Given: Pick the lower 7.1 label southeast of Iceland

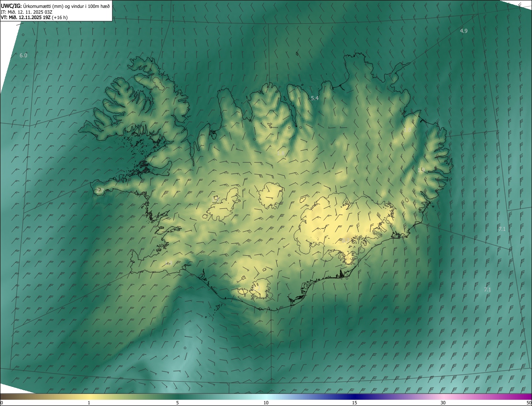Looking at the screenshot, I should 488,290.
